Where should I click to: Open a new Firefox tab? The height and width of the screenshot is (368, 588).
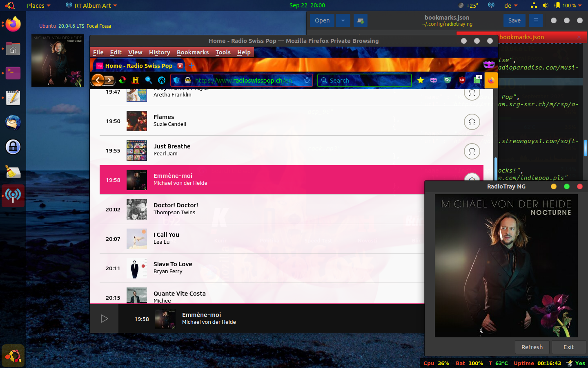coord(191,66)
